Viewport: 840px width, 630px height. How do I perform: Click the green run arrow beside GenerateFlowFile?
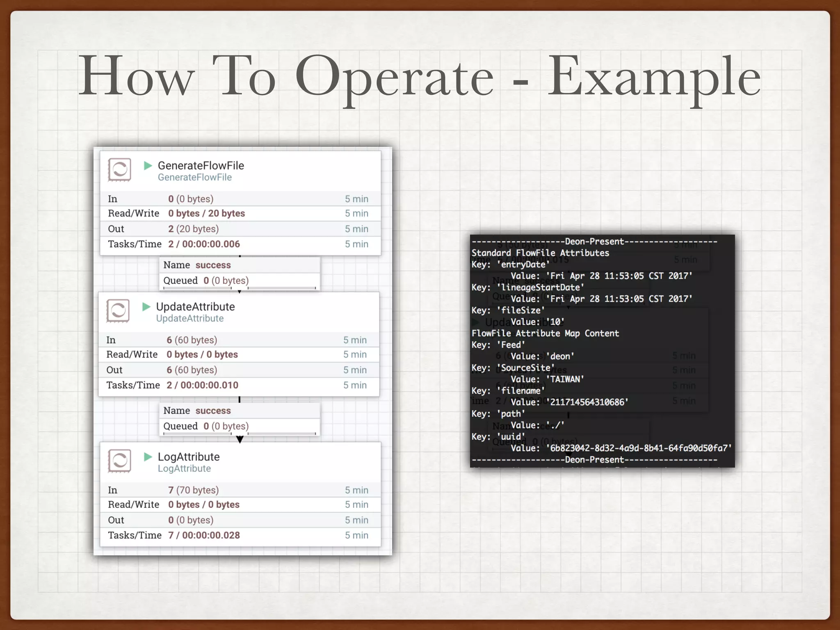click(148, 166)
